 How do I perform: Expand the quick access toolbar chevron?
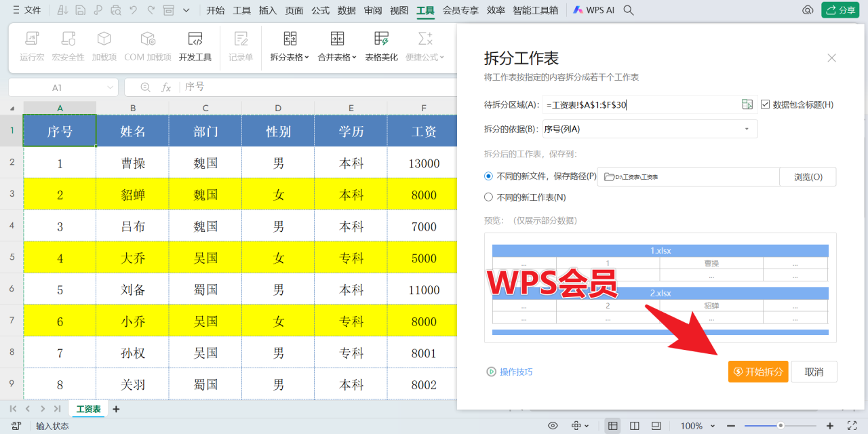[x=186, y=10]
